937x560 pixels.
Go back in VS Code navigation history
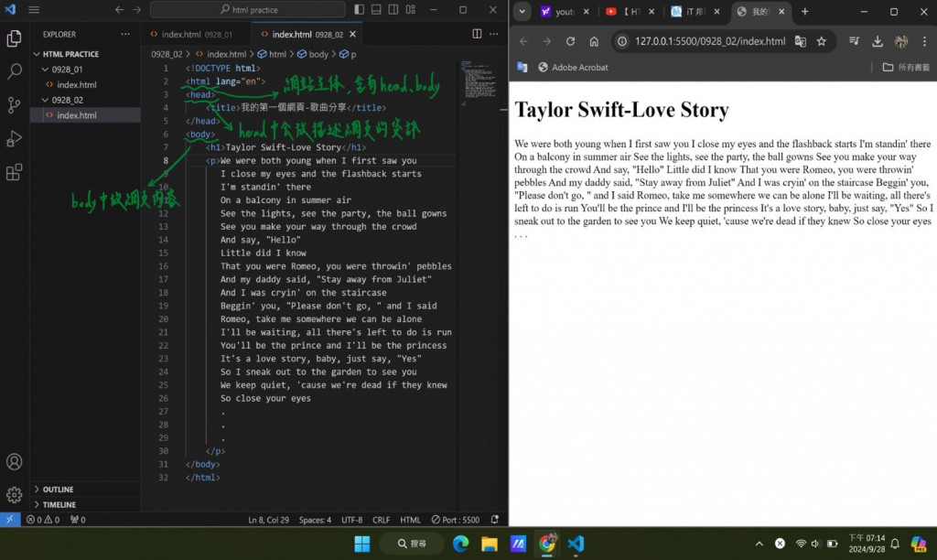pyautogui.click(x=120, y=9)
